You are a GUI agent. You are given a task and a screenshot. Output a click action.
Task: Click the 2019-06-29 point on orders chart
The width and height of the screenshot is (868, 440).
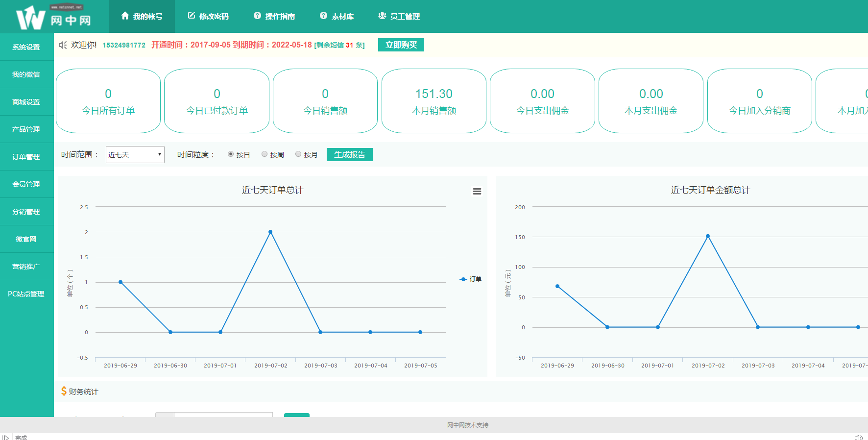click(121, 282)
